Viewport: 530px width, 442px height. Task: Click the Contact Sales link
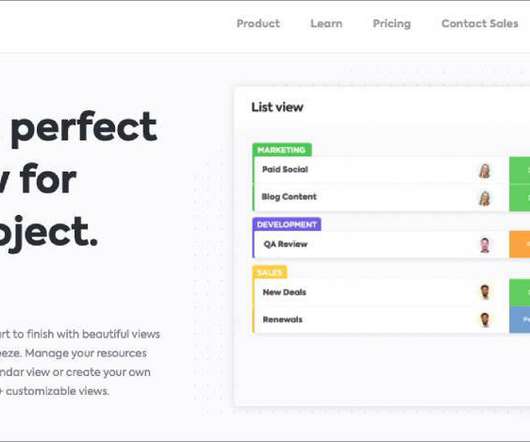480,24
